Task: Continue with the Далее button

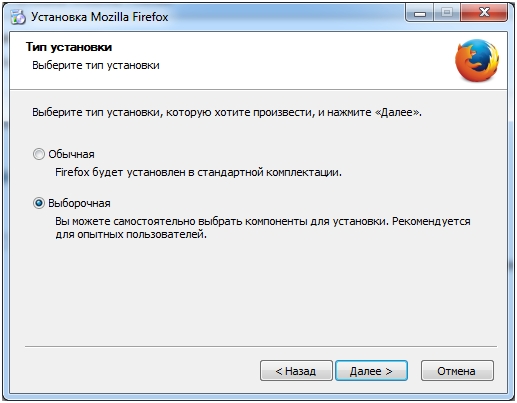Action: click(x=371, y=370)
